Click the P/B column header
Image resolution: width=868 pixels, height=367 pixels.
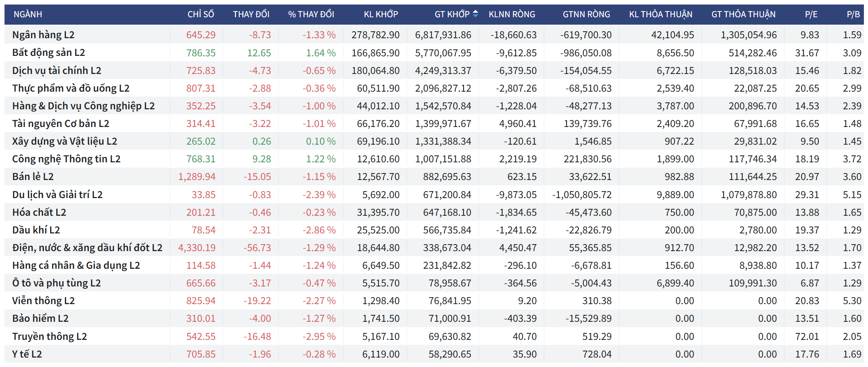tap(853, 14)
